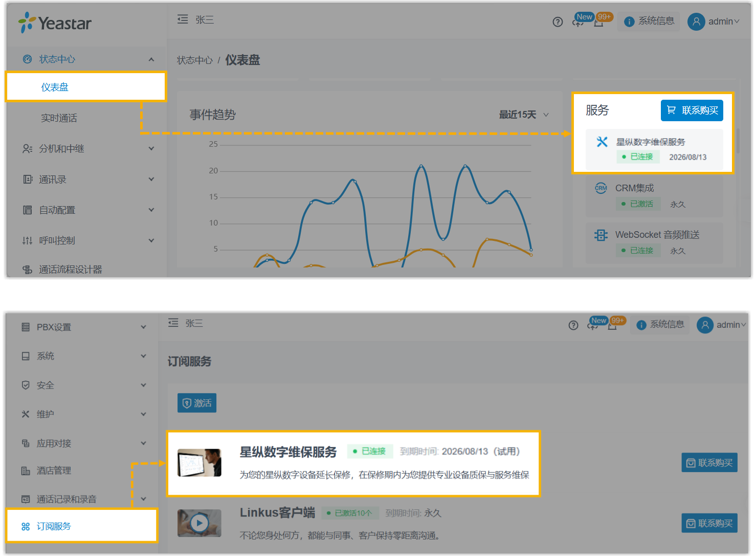The image size is (756, 560).
Task: Click the 通话流程设计器 sidebar icon
Action: coord(28,270)
